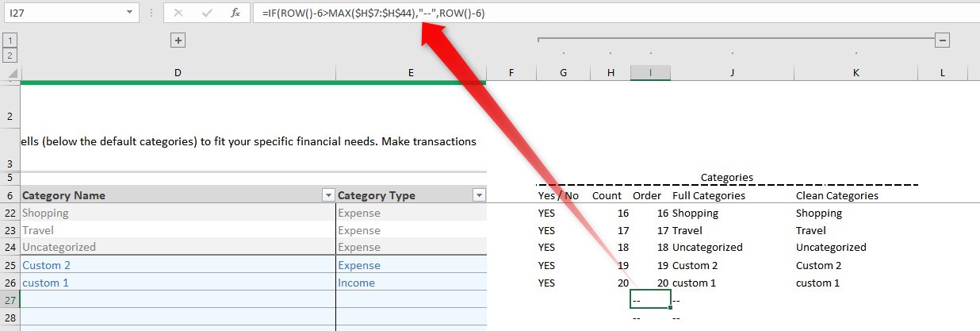The image size is (980, 331).
Task: Click the Income category type cell
Action: 411,283
